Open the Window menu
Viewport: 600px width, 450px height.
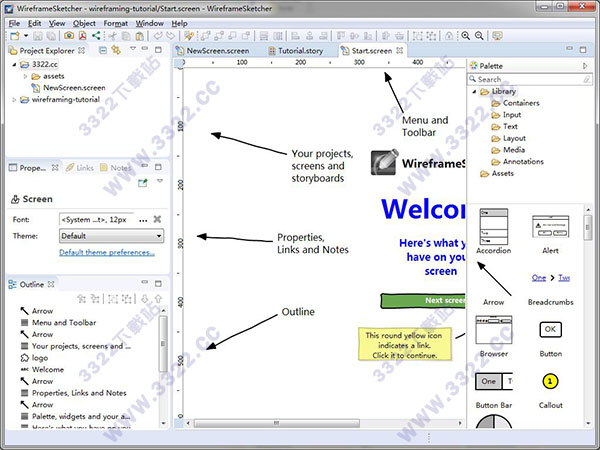coord(150,23)
